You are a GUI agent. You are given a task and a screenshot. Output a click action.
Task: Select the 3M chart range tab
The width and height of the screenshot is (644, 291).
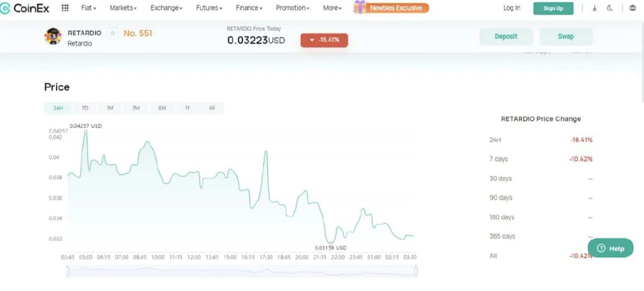(x=136, y=108)
